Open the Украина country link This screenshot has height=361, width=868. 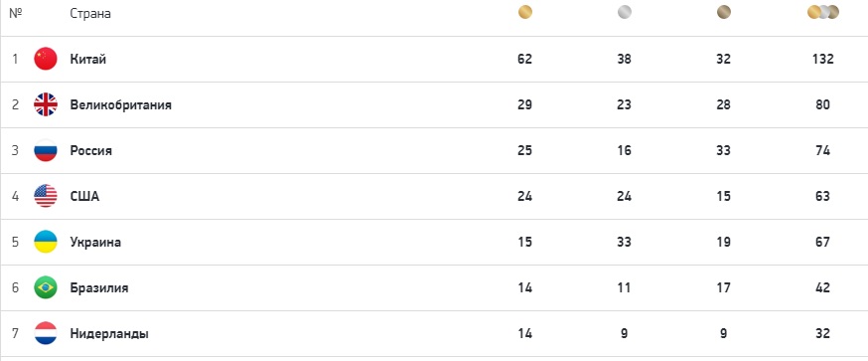click(95, 243)
